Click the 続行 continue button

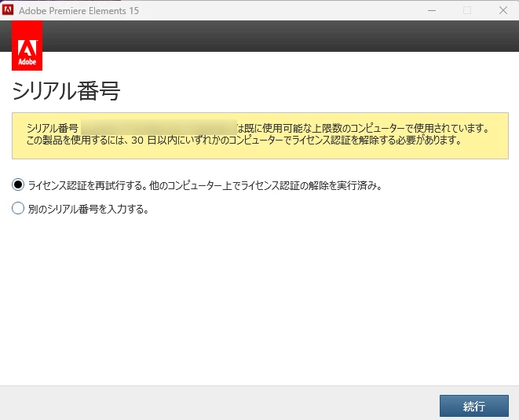click(x=474, y=406)
